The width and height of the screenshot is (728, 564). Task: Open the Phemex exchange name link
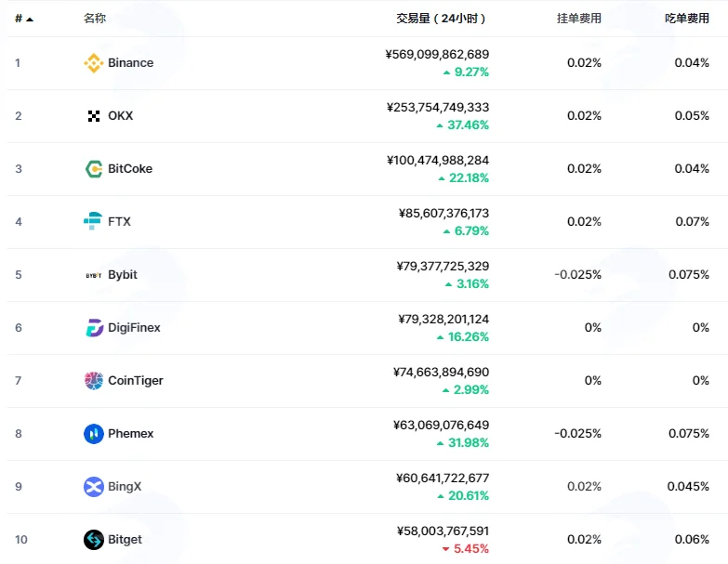[x=130, y=434]
